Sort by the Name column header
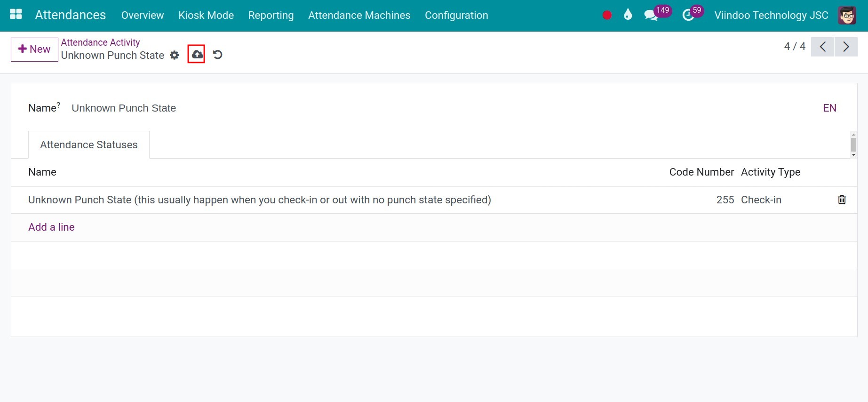The width and height of the screenshot is (868, 402). click(x=42, y=172)
